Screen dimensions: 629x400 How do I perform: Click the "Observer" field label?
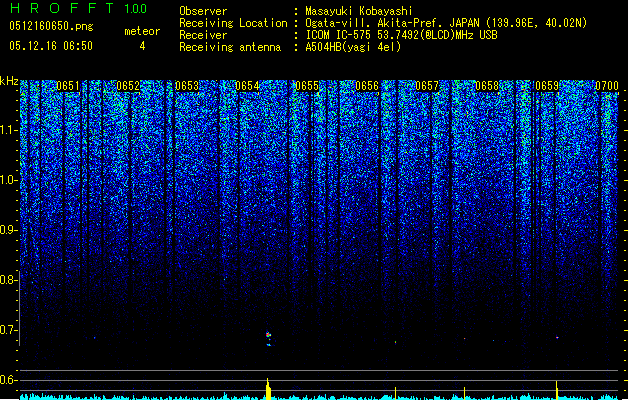click(203, 11)
